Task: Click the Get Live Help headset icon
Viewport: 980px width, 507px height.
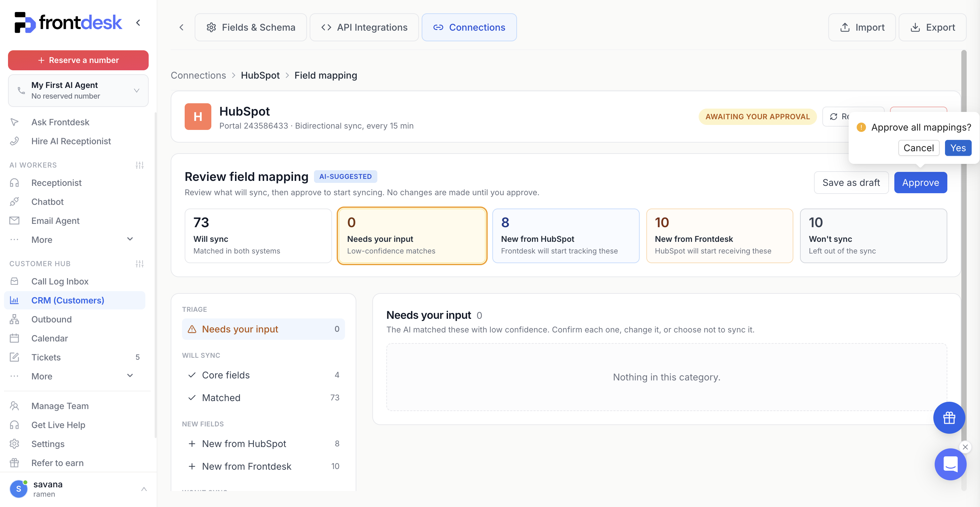Action: coord(14,425)
